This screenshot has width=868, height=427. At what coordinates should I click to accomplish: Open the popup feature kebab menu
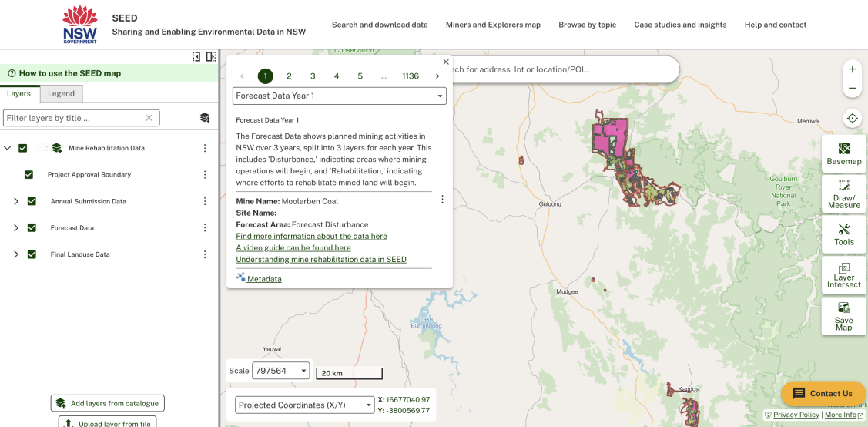[442, 200]
